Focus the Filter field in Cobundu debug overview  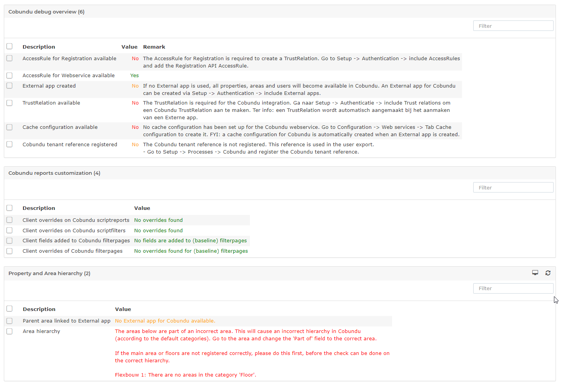513,26
